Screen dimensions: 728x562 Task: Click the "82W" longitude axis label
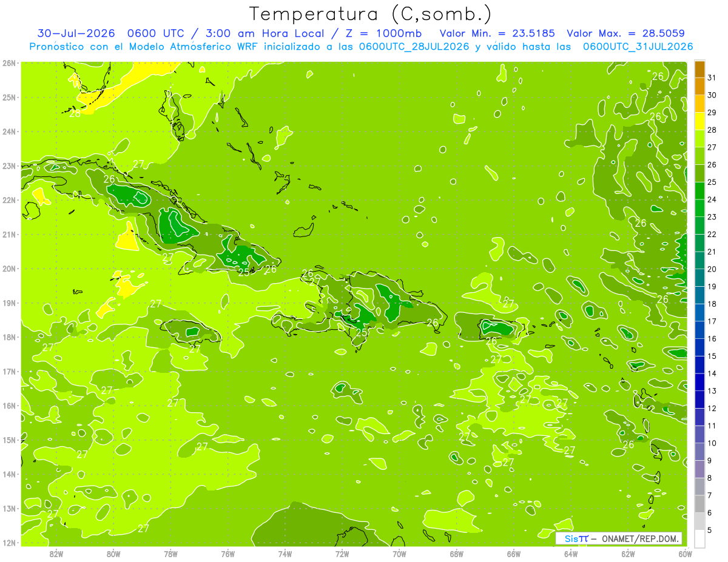[56, 554]
